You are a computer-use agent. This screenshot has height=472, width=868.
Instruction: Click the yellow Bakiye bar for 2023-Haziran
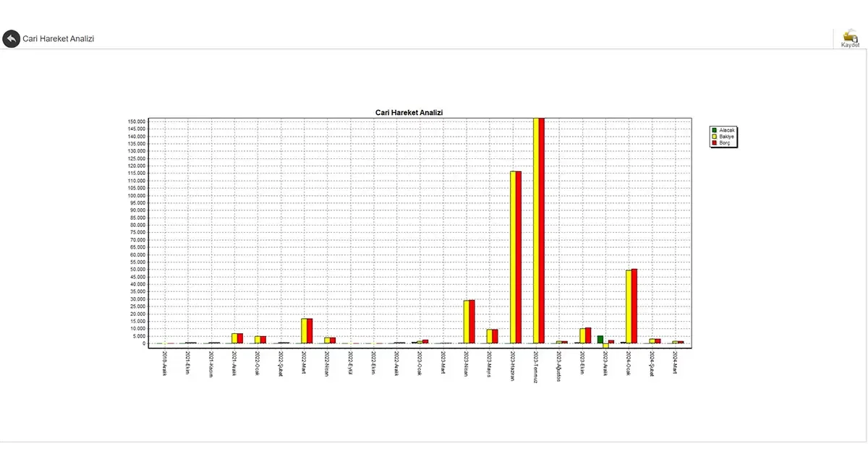[513, 257]
